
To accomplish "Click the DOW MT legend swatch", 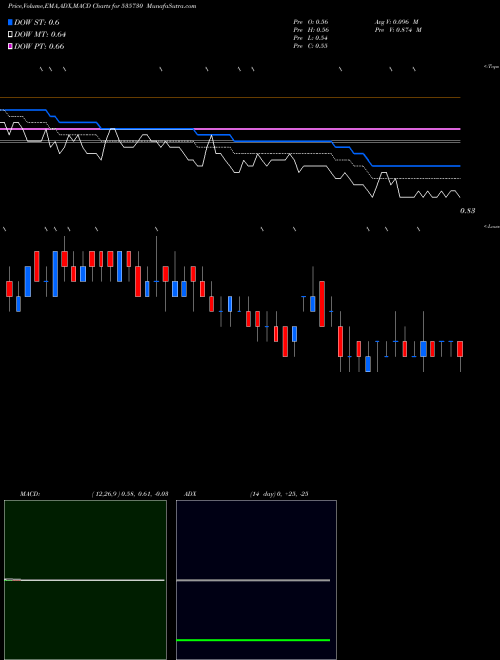I will click(10, 35).
